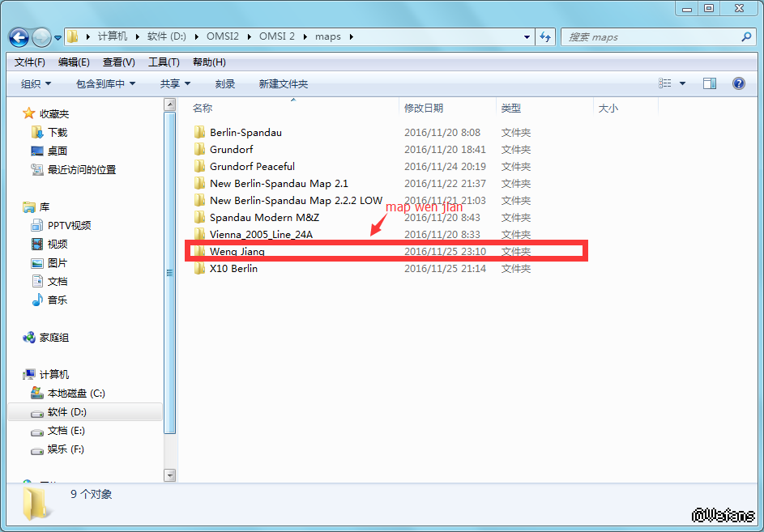Click date 2016/11/25 23:10 cell

pos(445,251)
